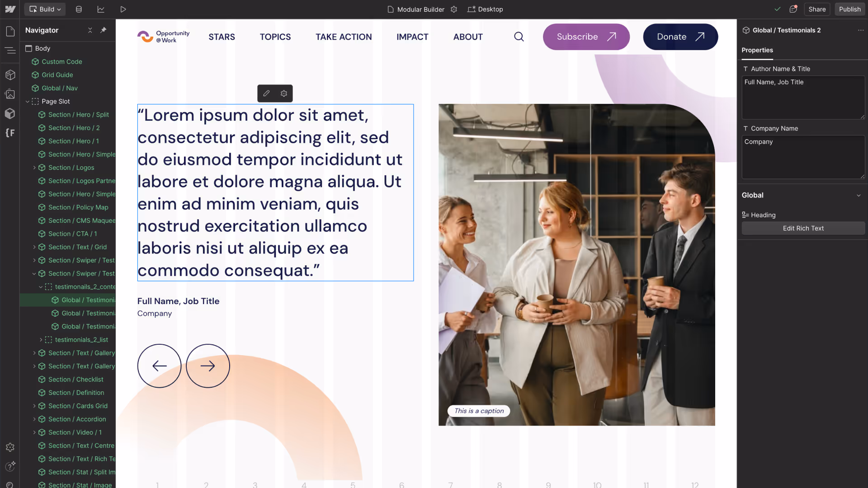Click the Publish button
This screenshot has height=488, width=868.
click(x=849, y=9)
